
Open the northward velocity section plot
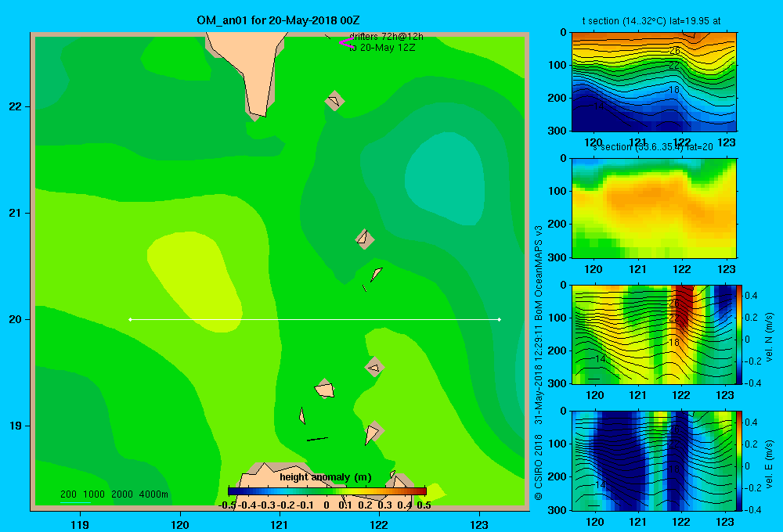pyautogui.click(x=654, y=334)
